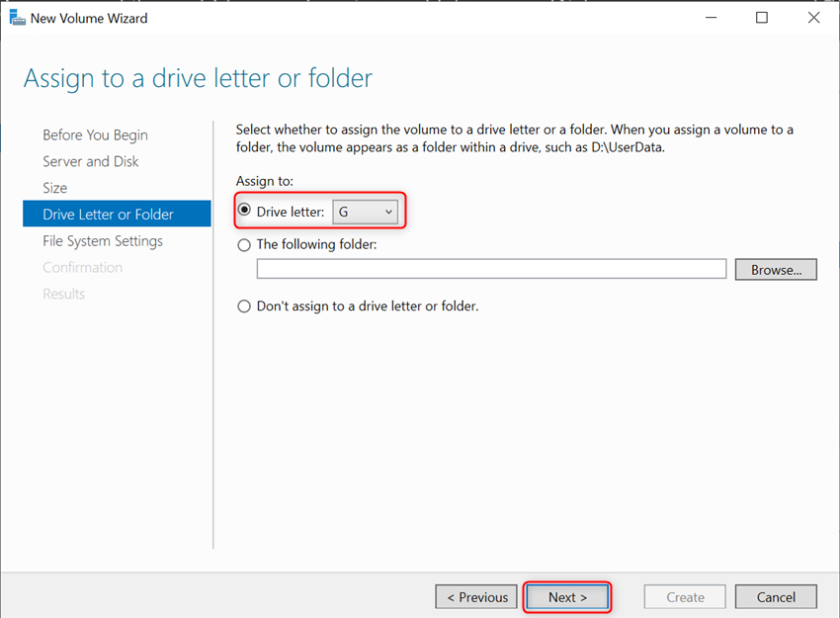Select "Don't assign to a drive letter or folder"
The height and width of the screenshot is (618, 840).
pos(243,307)
